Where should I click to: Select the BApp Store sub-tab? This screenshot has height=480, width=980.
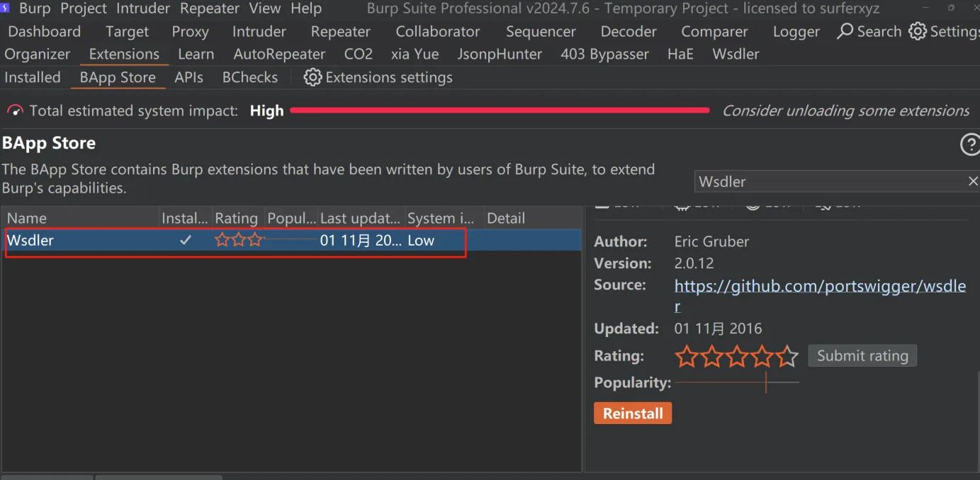[118, 78]
